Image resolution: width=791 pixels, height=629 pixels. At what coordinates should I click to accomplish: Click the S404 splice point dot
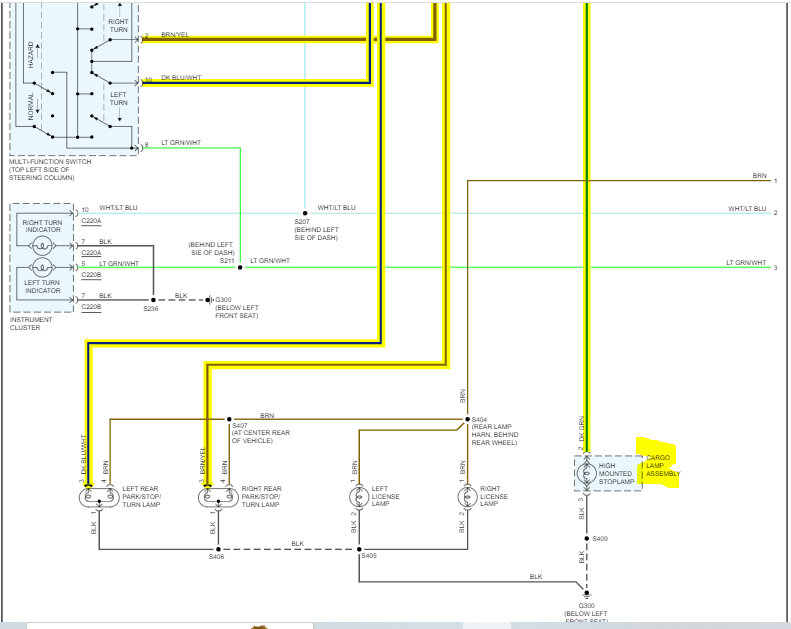467,419
